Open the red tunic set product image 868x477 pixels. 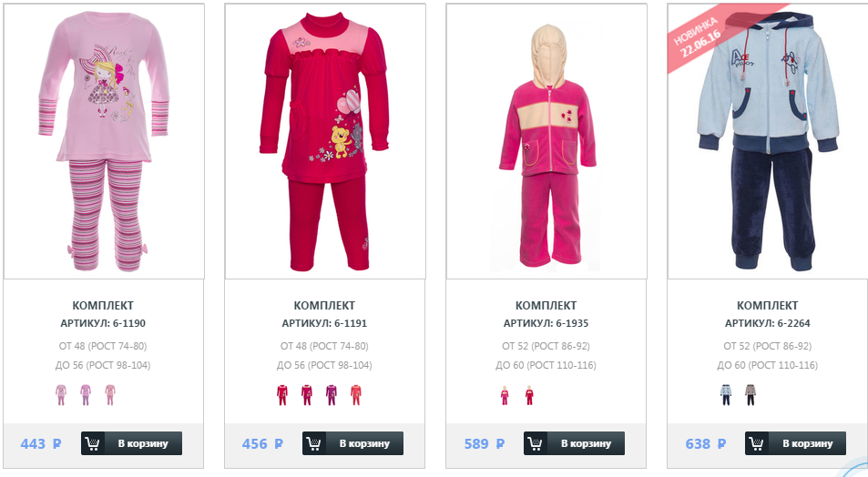click(325, 141)
